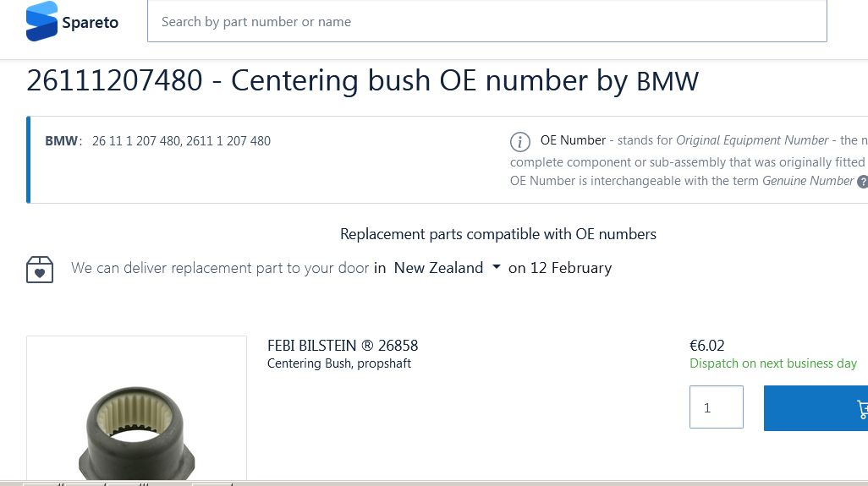
Task: Open the FEBI BILSTEIN 26858 product link
Action: pos(343,346)
